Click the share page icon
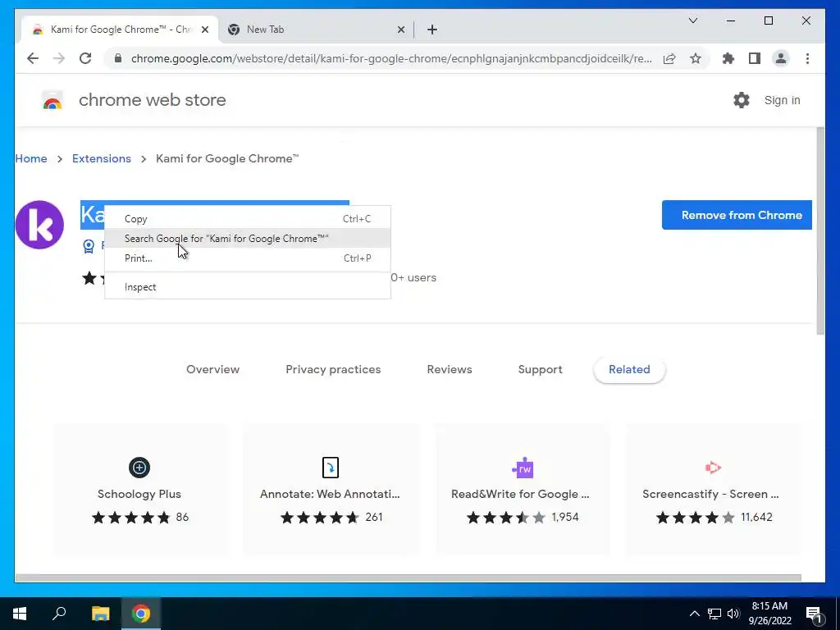Image resolution: width=840 pixels, height=630 pixels. (x=669, y=58)
